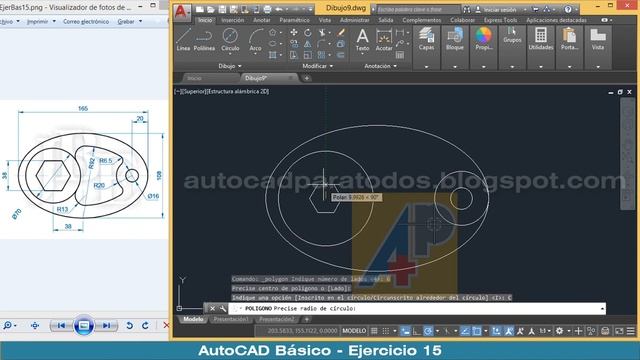Screen dimensions: 640x360
Task: Click the keyword search box in title bar
Action: tap(418, 9)
